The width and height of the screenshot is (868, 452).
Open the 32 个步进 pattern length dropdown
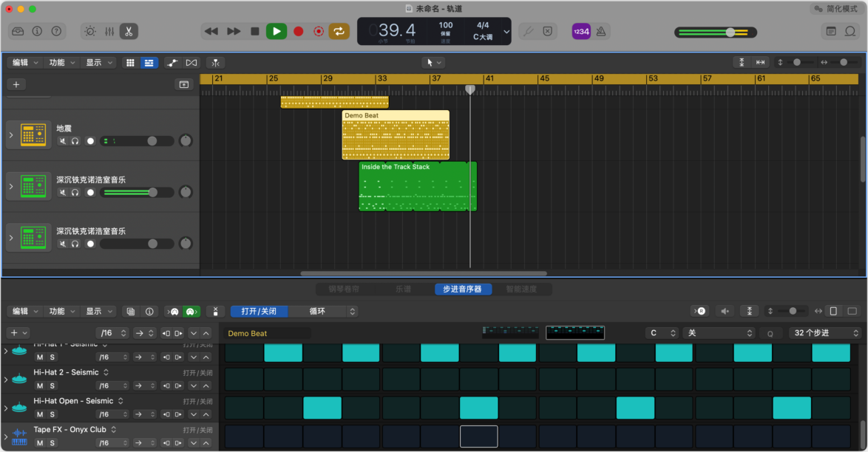825,333
